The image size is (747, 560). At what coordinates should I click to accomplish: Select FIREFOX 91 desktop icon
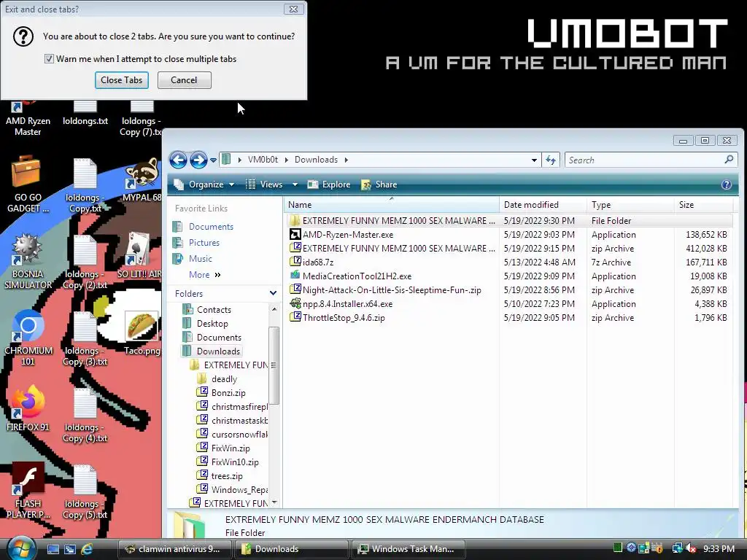[28, 408]
